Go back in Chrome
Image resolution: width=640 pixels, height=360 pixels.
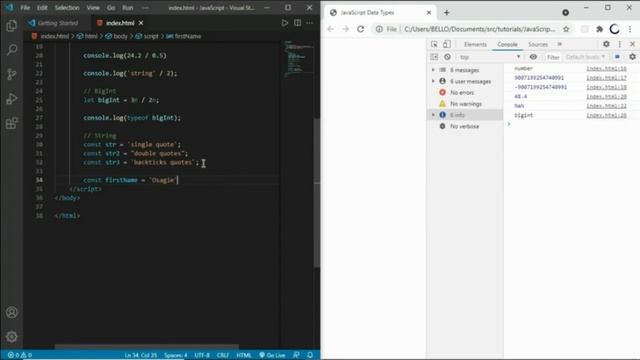point(331,29)
